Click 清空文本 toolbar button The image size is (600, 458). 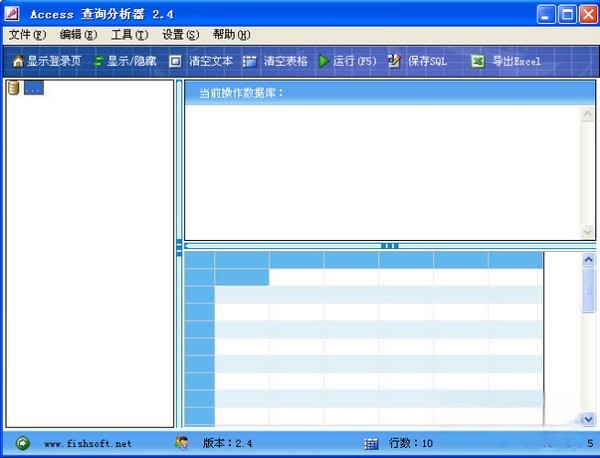[x=201, y=61]
